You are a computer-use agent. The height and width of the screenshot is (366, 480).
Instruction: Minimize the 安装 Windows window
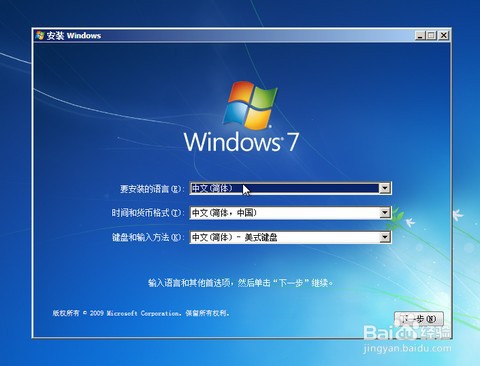point(420,35)
